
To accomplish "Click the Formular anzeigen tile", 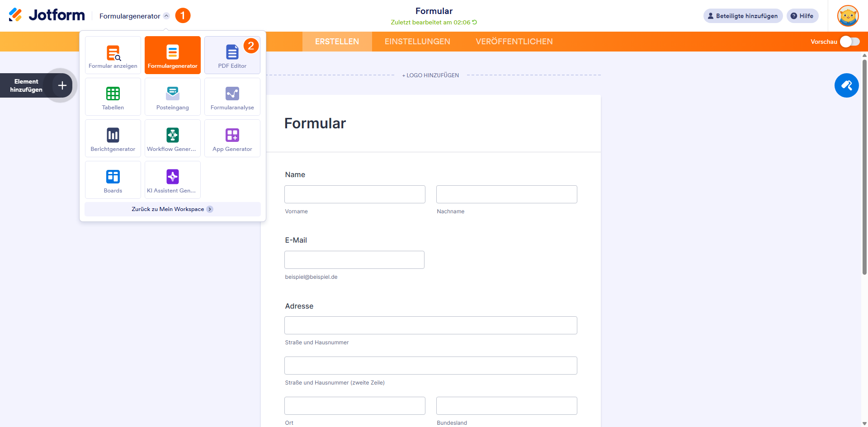I will coord(113,55).
